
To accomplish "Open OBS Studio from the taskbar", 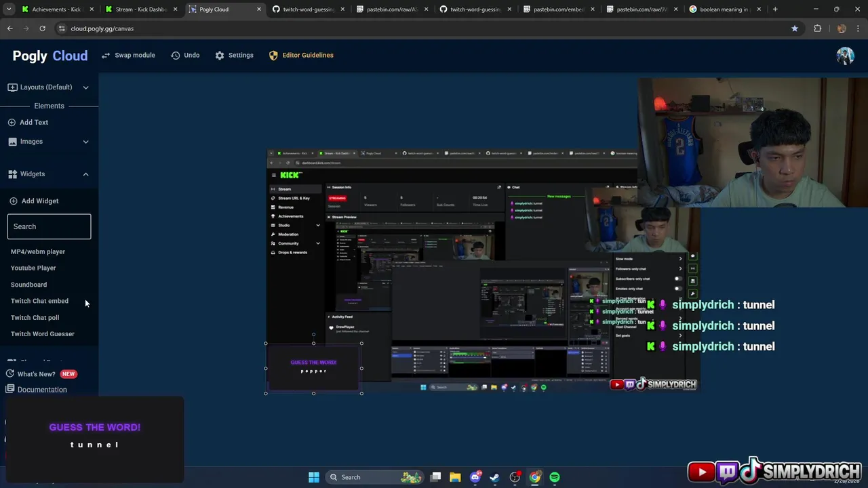I will 515,477.
